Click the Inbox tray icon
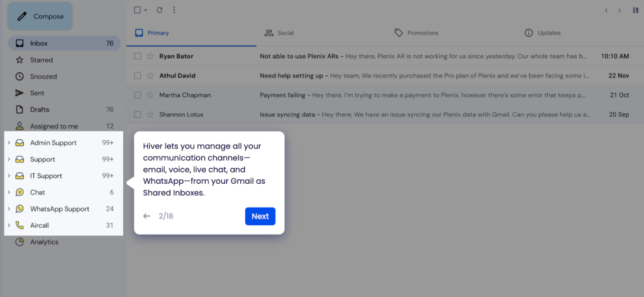Screen dimensions: 644x297 [19, 43]
